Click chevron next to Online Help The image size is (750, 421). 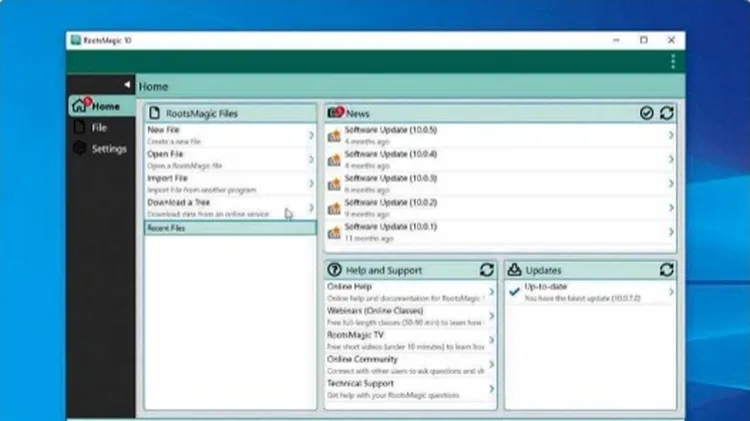click(x=491, y=292)
